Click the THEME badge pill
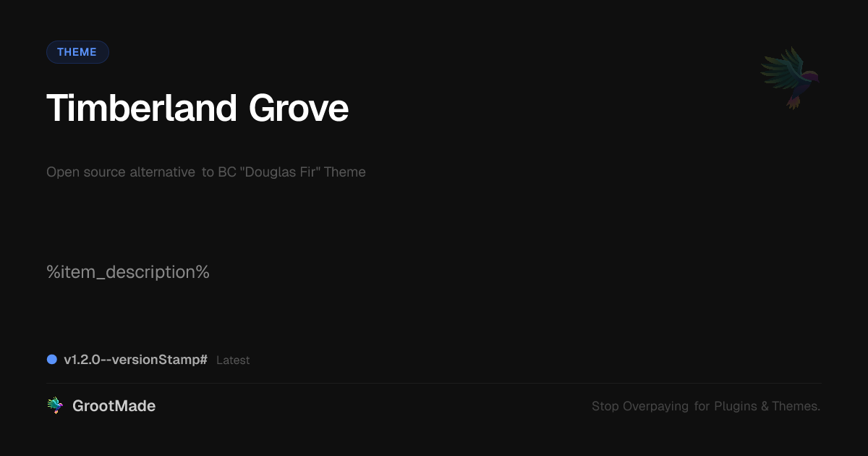 pyautogui.click(x=77, y=52)
